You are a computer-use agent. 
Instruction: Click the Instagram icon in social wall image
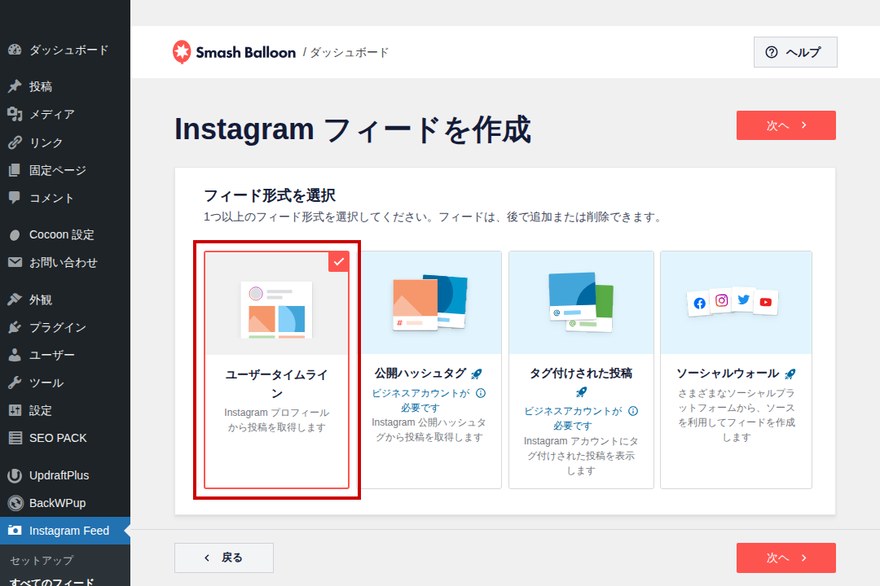coord(722,300)
